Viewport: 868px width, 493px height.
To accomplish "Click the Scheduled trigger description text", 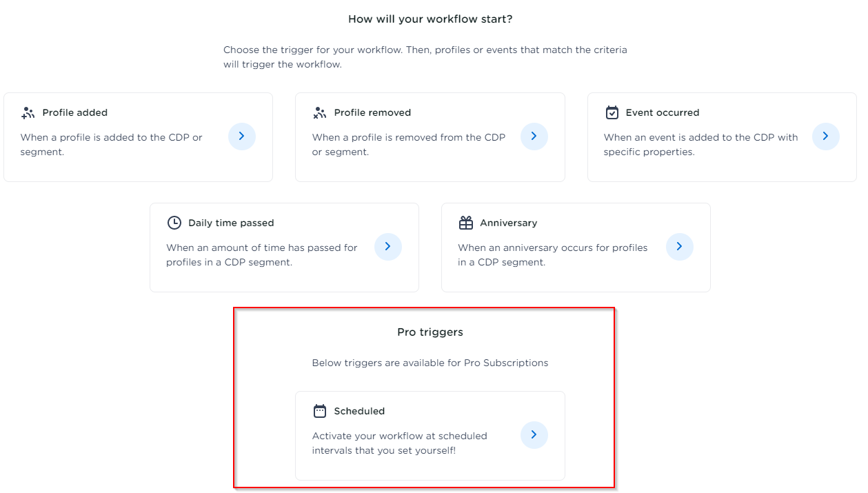I will tap(400, 443).
